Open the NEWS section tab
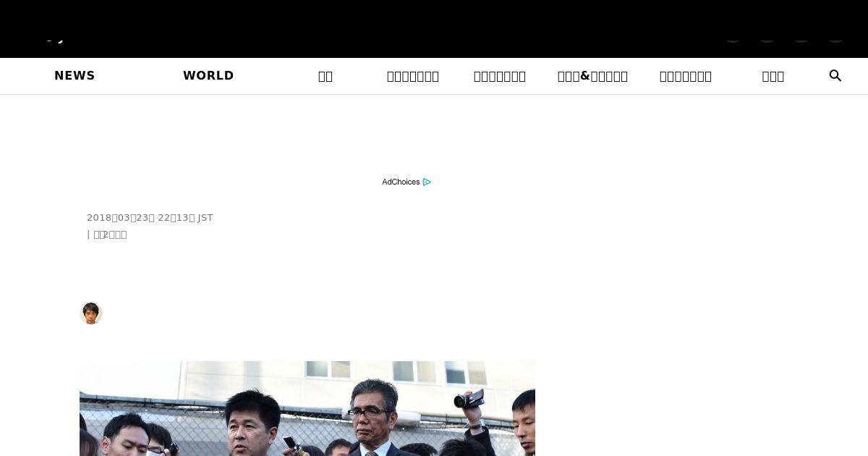The height and width of the screenshot is (456, 868). (x=75, y=76)
